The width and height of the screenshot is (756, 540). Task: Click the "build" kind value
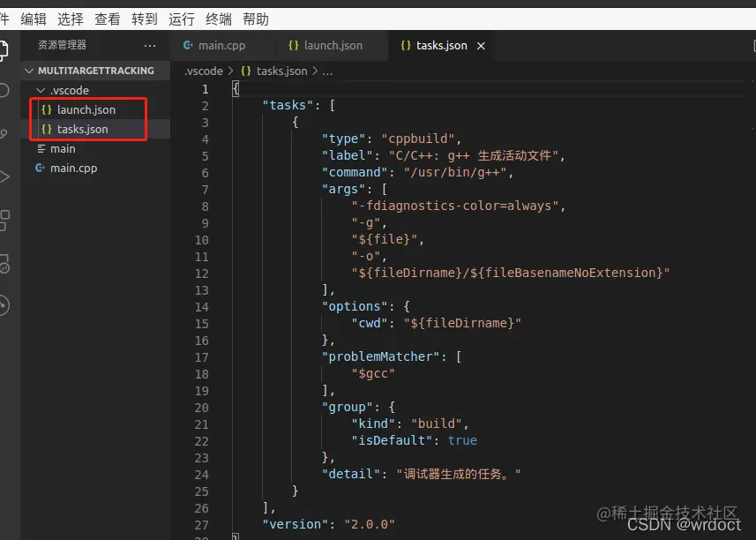pos(437,424)
